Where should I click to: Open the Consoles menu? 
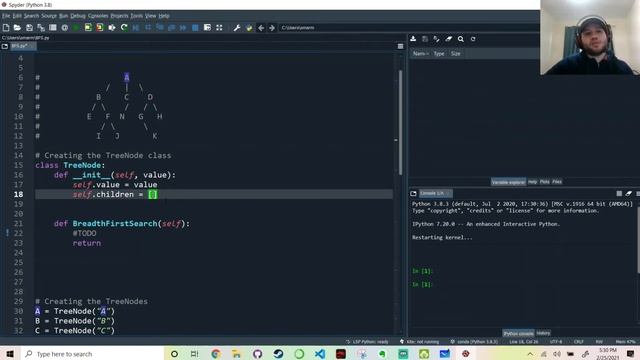98,16
